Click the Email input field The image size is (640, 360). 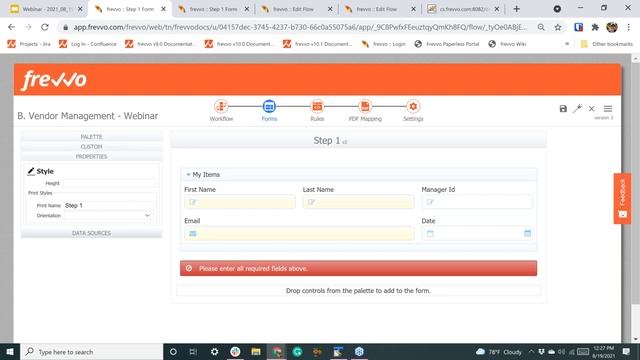click(x=299, y=233)
